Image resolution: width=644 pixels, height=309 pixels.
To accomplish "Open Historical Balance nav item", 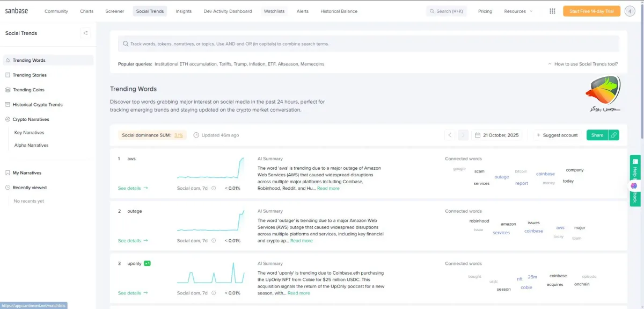I will point(339,11).
